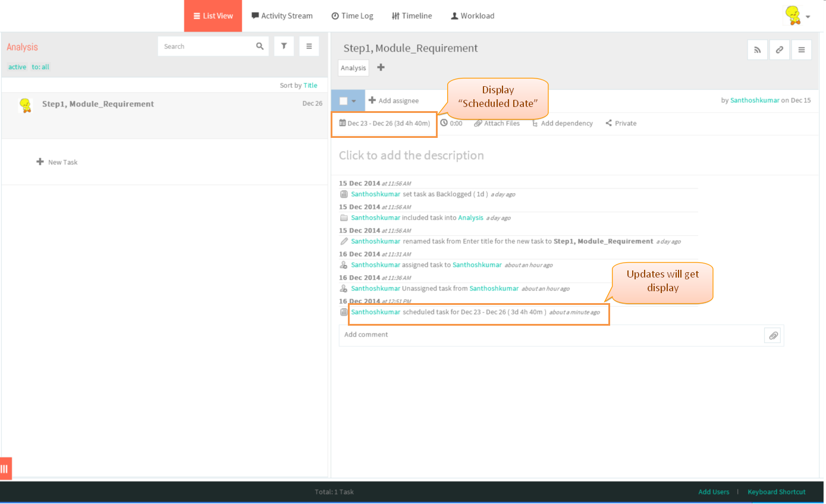Select the Step1, Module_Requirement task row
The height and width of the screenshot is (504, 826).
(x=165, y=116)
